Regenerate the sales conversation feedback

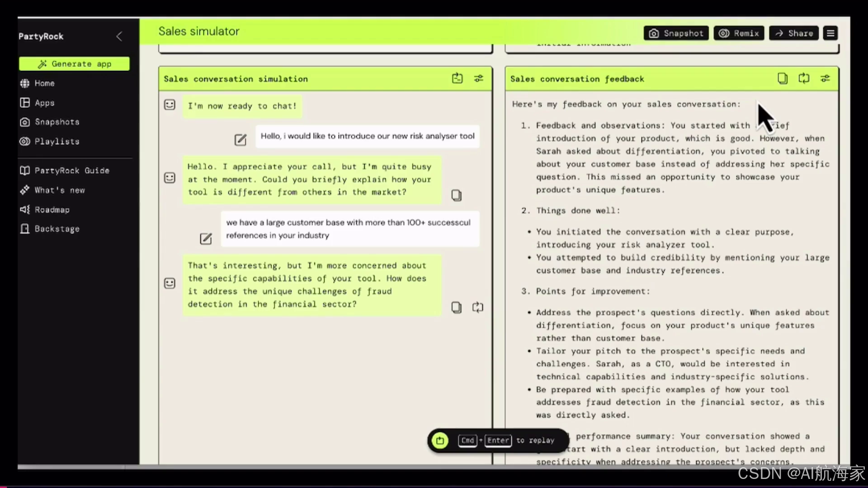[804, 79]
